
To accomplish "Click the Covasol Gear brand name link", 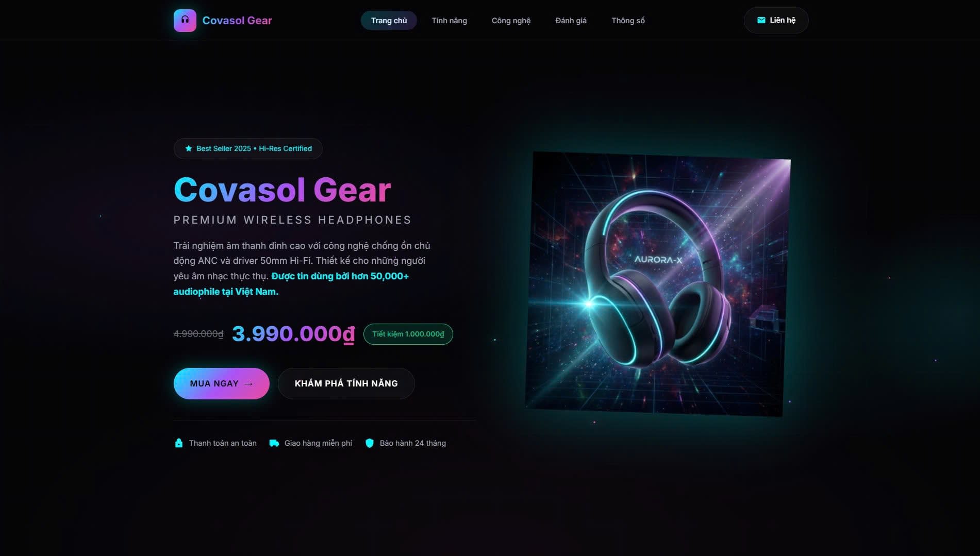I will [x=237, y=21].
